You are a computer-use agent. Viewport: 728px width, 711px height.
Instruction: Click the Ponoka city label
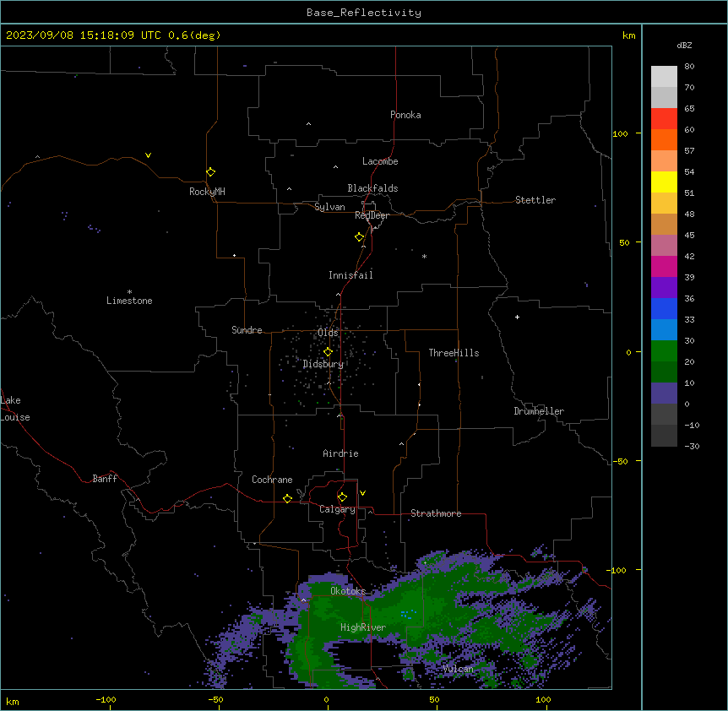click(405, 115)
